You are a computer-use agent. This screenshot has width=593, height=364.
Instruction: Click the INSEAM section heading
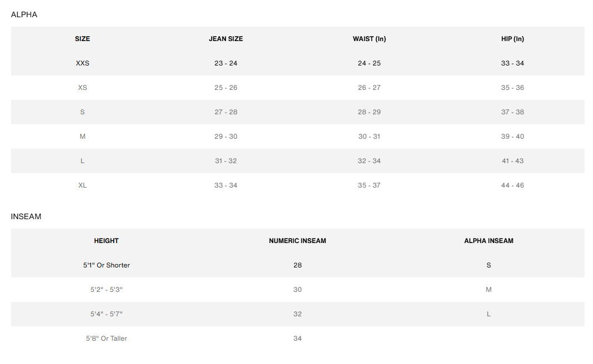(26, 217)
